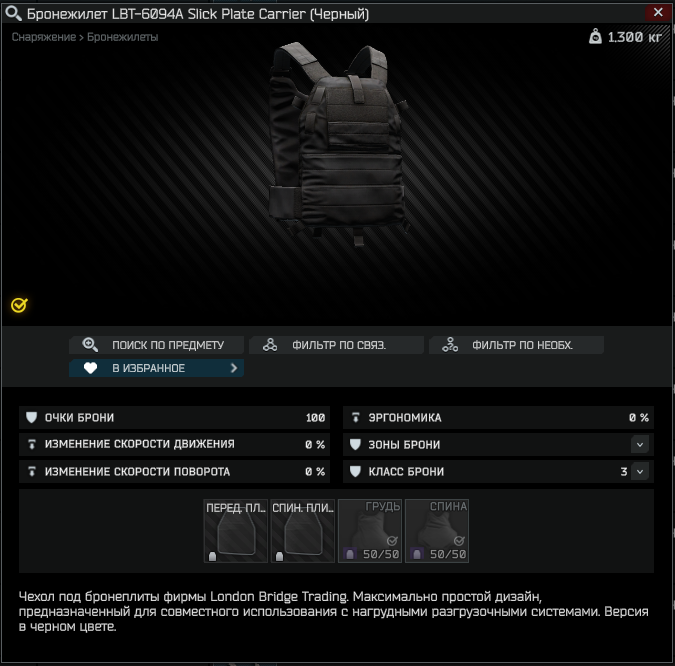This screenshot has width=675, height=666.
Task: Apply ФИЛЬТР ПО СВЯЗ. filter
Action: pyautogui.click(x=337, y=345)
